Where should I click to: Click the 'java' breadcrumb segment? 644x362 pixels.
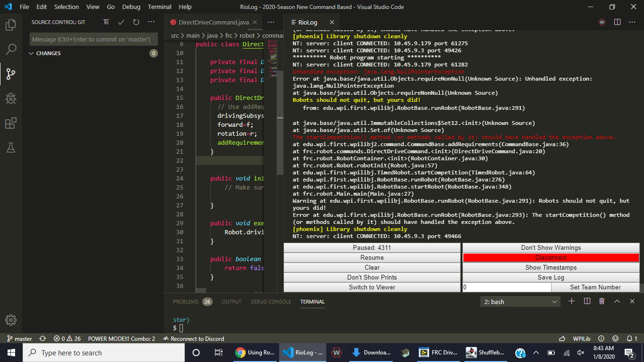(212, 35)
